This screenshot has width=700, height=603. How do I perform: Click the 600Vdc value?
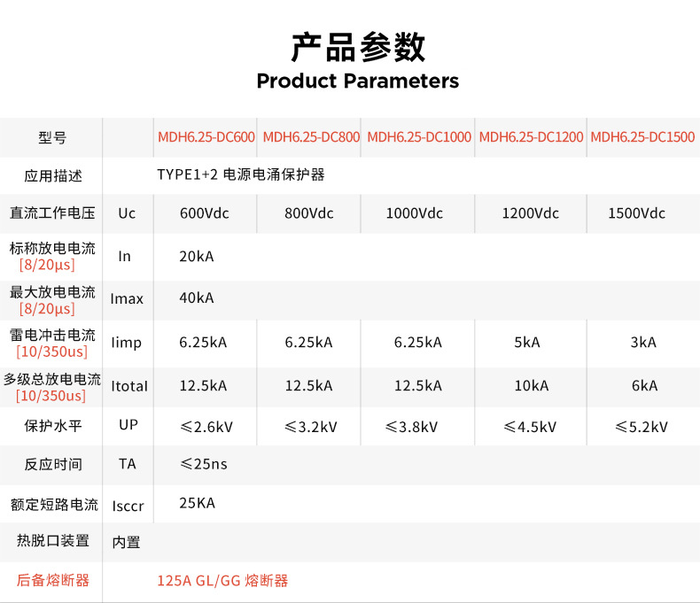pyautogui.click(x=205, y=213)
